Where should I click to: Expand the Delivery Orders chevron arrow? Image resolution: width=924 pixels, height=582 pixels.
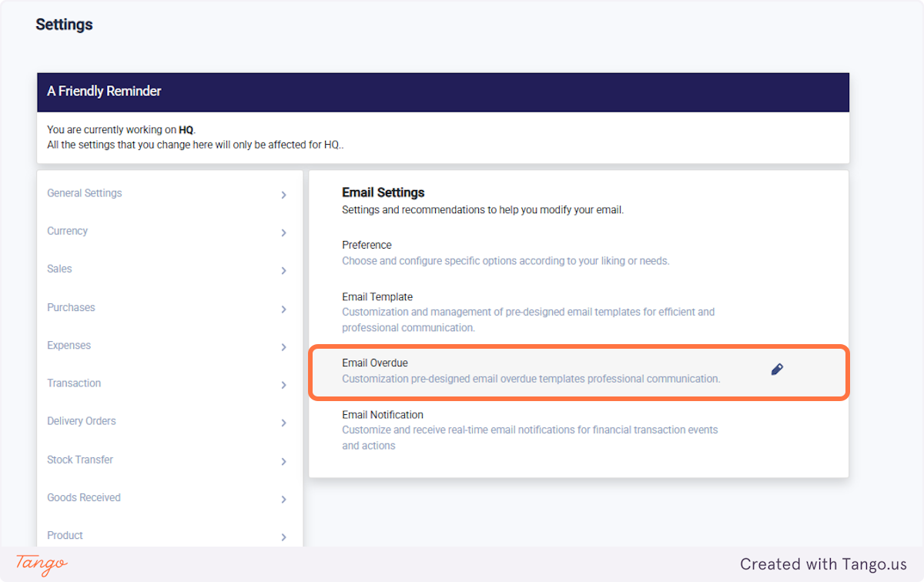[x=283, y=423]
